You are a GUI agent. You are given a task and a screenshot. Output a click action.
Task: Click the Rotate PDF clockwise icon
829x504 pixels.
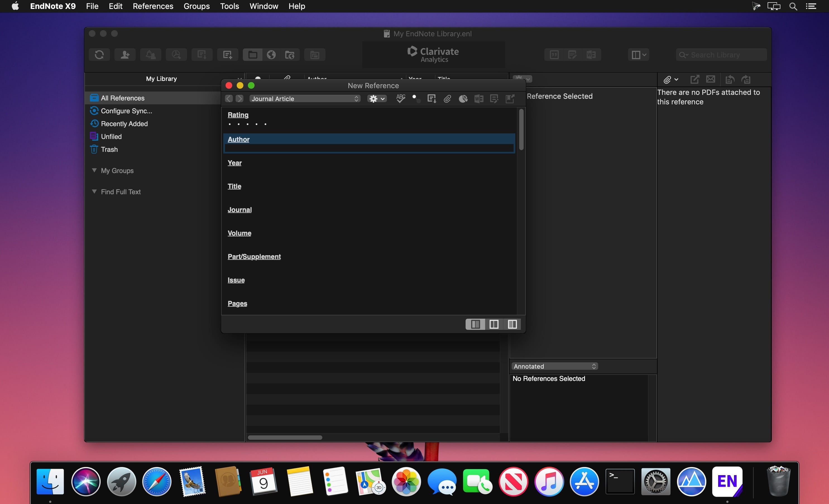point(746,80)
